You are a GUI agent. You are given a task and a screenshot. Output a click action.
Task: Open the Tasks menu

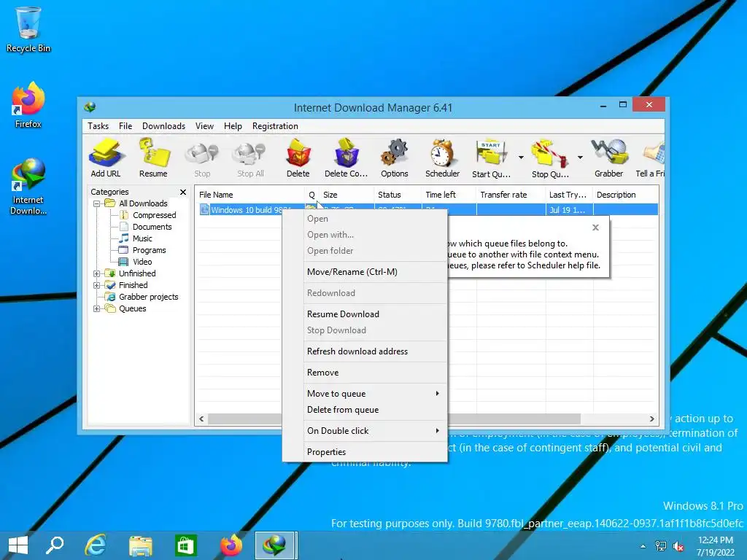click(98, 126)
